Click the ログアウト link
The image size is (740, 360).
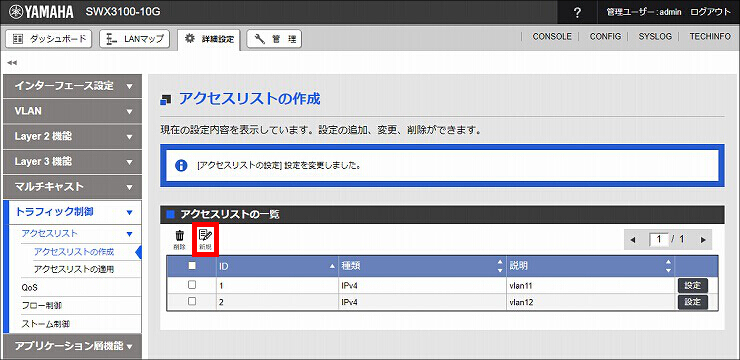tap(710, 12)
